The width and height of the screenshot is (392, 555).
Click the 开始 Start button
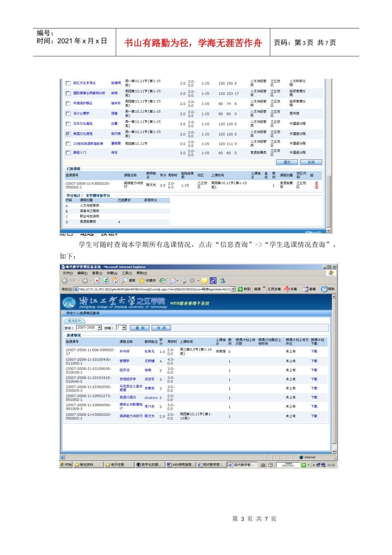(66, 465)
